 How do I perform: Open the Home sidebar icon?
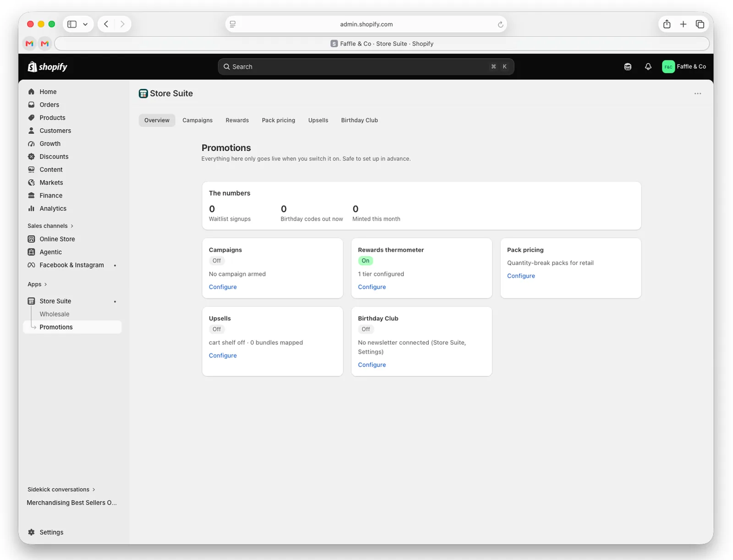tap(31, 92)
